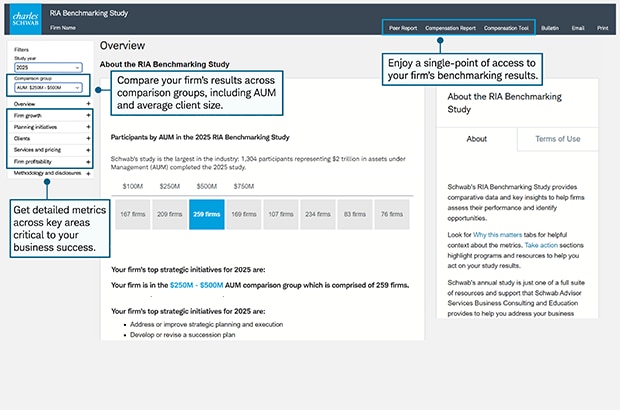The width and height of the screenshot is (620, 410).
Task: Select the 107 firms tile
Action: click(x=281, y=214)
